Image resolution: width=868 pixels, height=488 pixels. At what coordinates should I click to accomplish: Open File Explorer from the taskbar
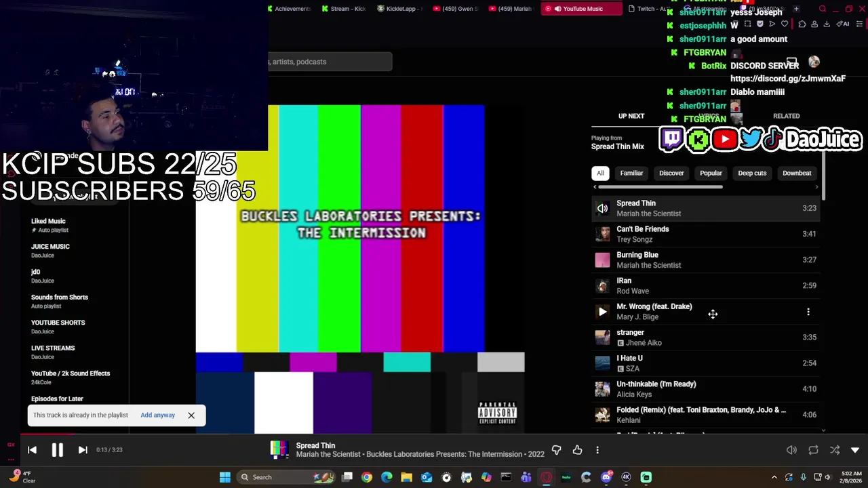406,477
